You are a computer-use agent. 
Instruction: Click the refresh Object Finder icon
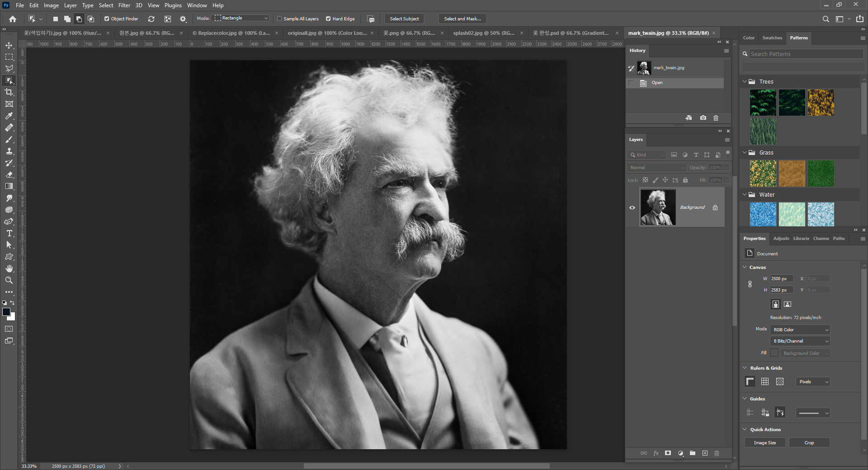(151, 19)
